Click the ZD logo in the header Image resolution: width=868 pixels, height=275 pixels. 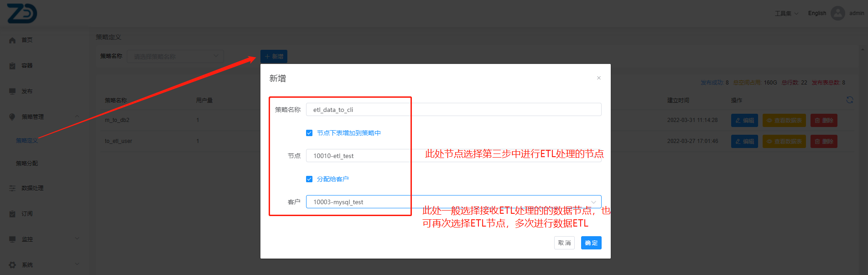click(x=22, y=13)
